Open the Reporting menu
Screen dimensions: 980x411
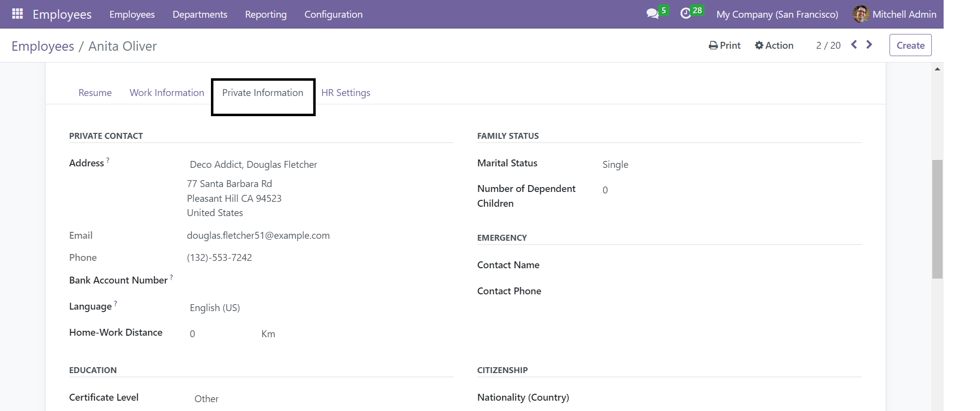pyautogui.click(x=266, y=14)
